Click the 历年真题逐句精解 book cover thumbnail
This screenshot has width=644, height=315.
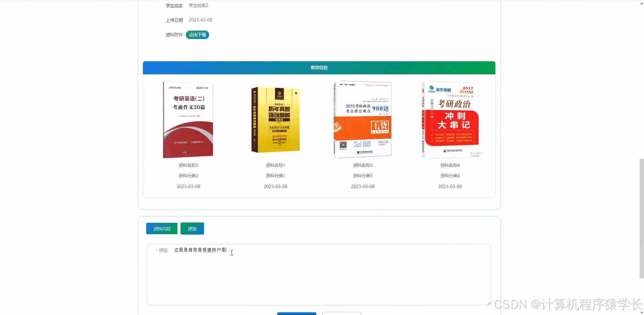275,119
